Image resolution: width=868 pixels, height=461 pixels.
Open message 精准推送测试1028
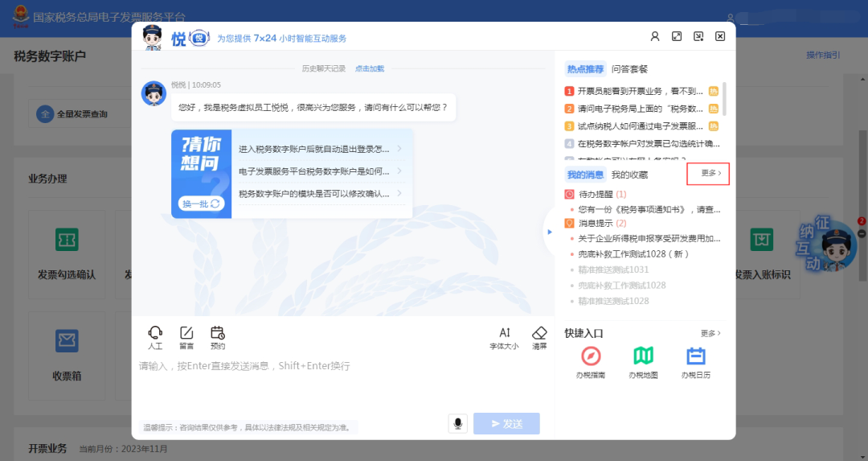[613, 301]
